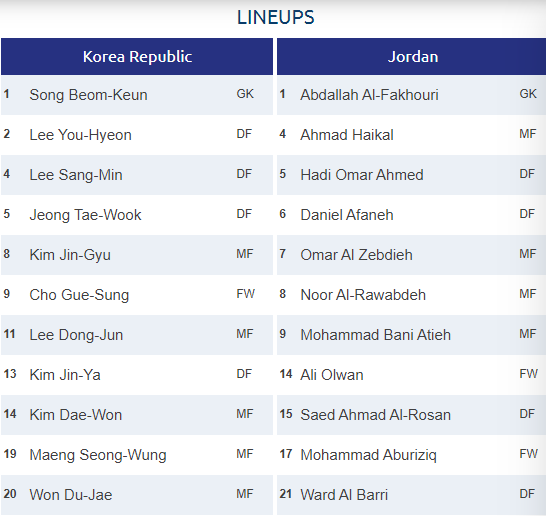Click jersey number 13 for Kim Jin-Ya
This screenshot has height=516, width=546.
[10, 374]
